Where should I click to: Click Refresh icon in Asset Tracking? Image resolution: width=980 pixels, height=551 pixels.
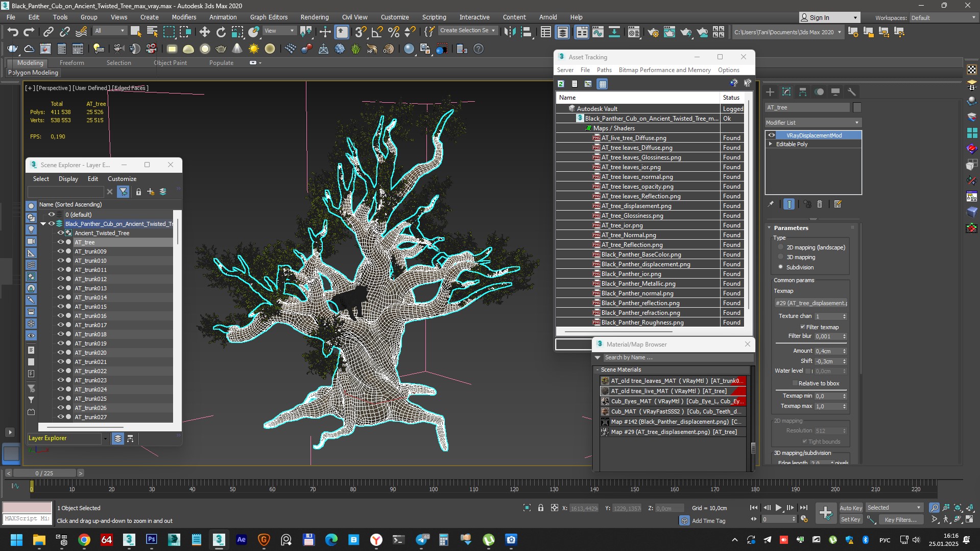pos(561,84)
